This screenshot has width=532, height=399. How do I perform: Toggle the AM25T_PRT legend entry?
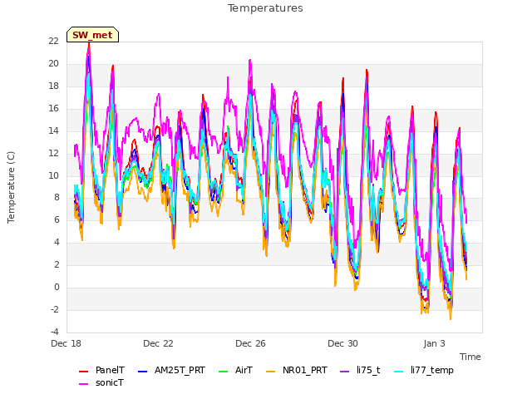[172, 370]
